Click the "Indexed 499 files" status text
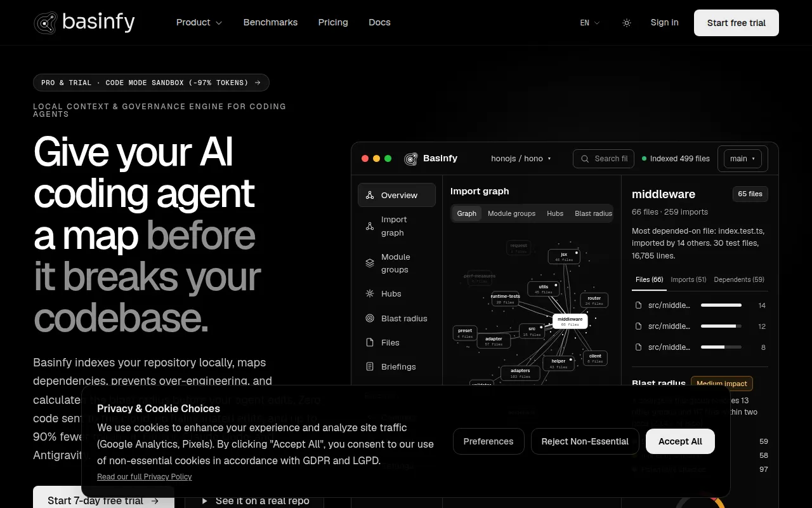The image size is (812, 508). pyautogui.click(x=680, y=159)
